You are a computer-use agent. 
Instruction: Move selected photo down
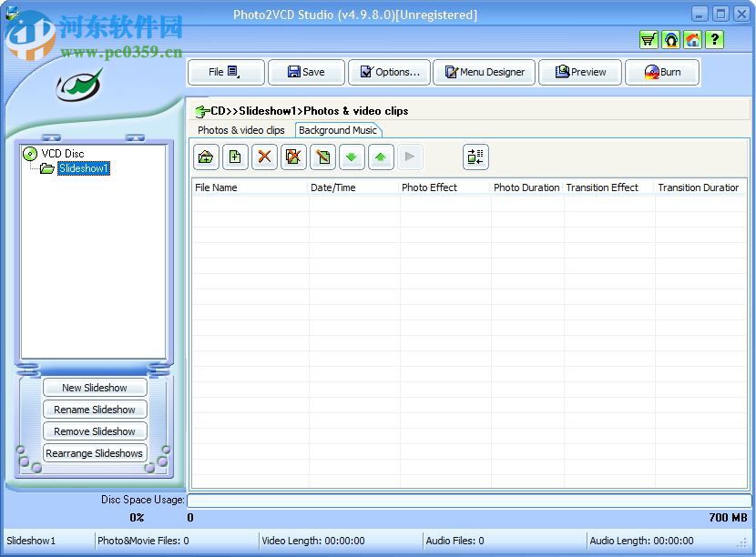coord(352,157)
